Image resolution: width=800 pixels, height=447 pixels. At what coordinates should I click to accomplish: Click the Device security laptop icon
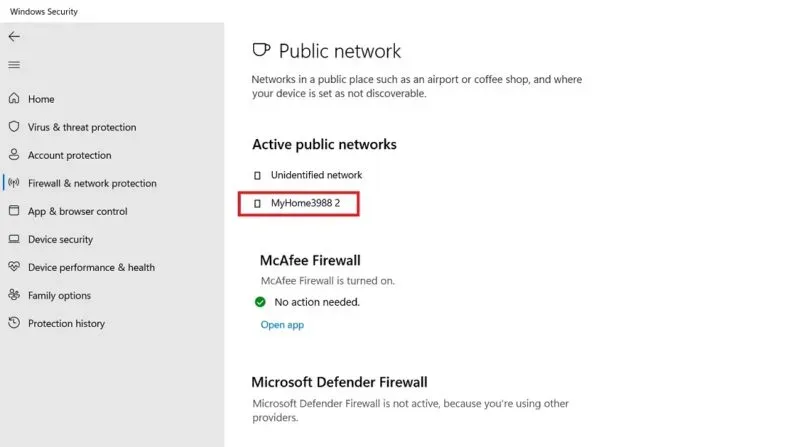pos(14,239)
